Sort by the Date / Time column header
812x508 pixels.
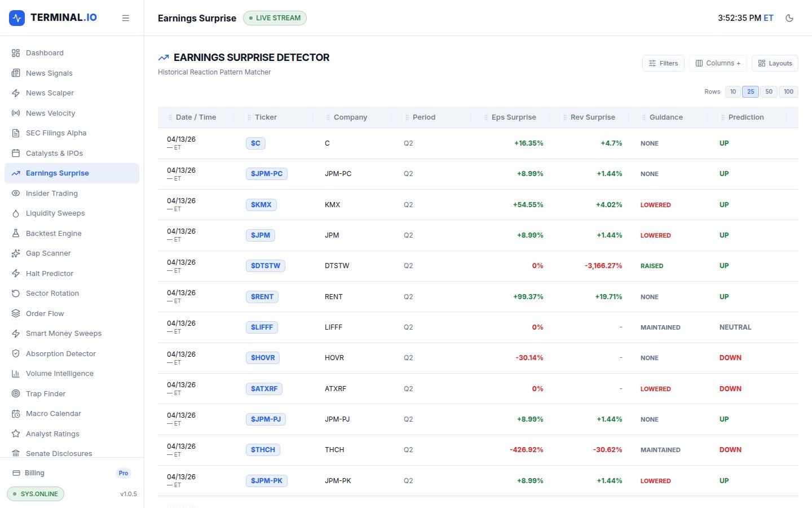pyautogui.click(x=196, y=117)
